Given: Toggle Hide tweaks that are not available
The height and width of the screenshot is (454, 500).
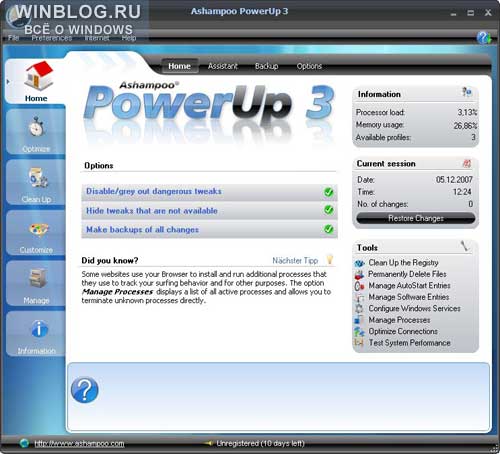Looking at the screenshot, I should [329, 210].
